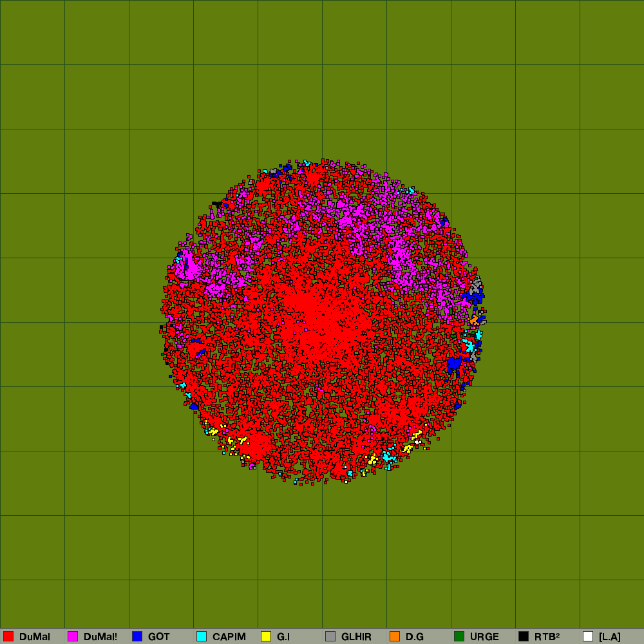Screen dimensions: 644x644
Task: Click the GLHIR legend label
Action: (357, 637)
